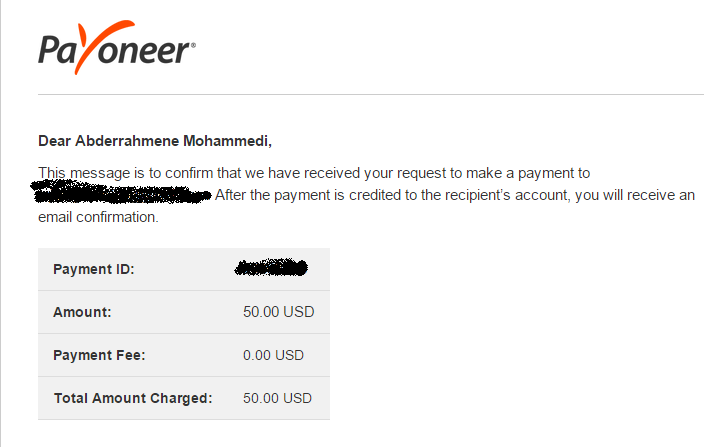Click the Total Amount Charged value 50.00 USD

(x=277, y=398)
